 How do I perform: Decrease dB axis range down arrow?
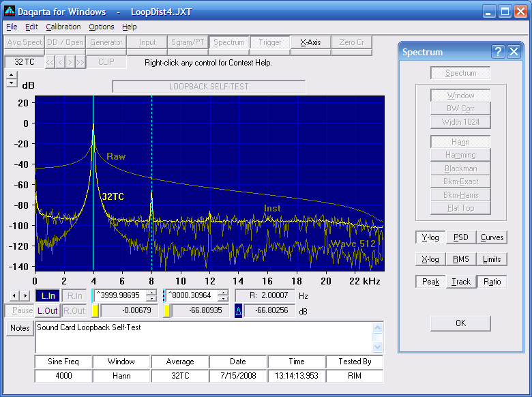pyautogui.click(x=12, y=83)
